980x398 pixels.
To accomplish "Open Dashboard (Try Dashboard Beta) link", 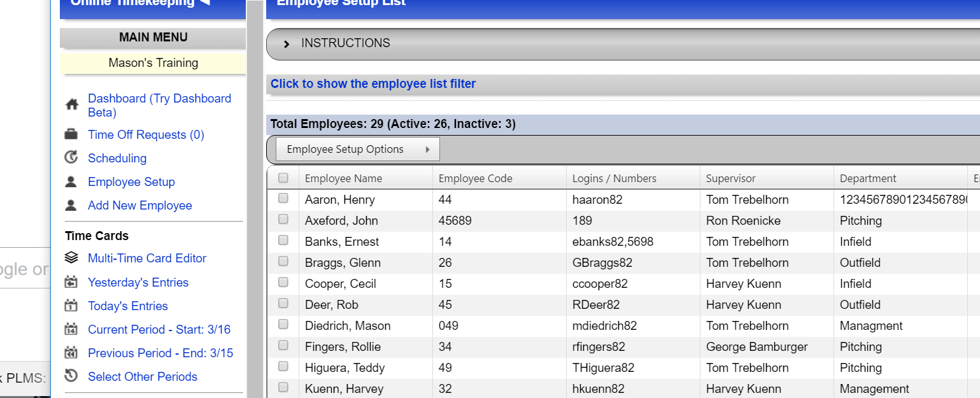I will tap(159, 105).
